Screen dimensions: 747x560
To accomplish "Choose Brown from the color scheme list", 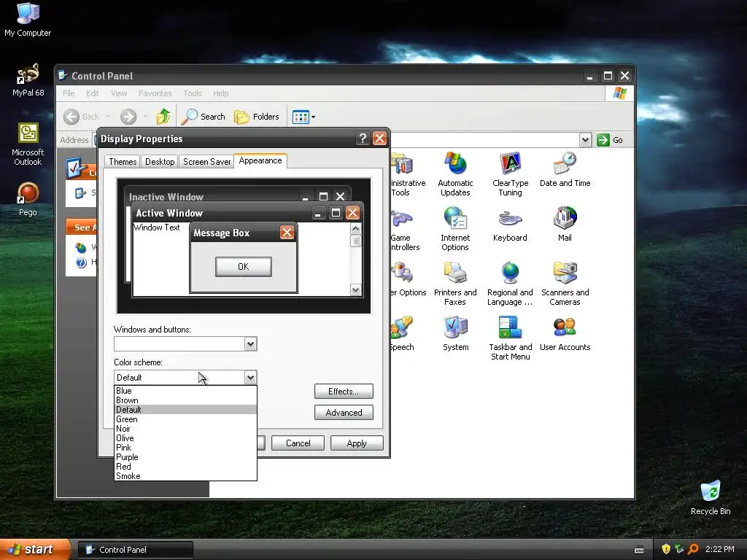I will click(x=185, y=400).
